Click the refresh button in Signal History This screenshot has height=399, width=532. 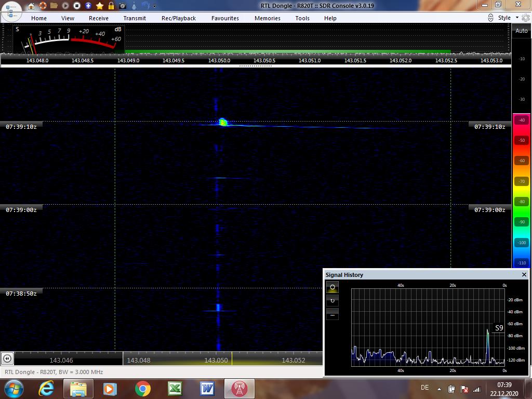(332, 301)
